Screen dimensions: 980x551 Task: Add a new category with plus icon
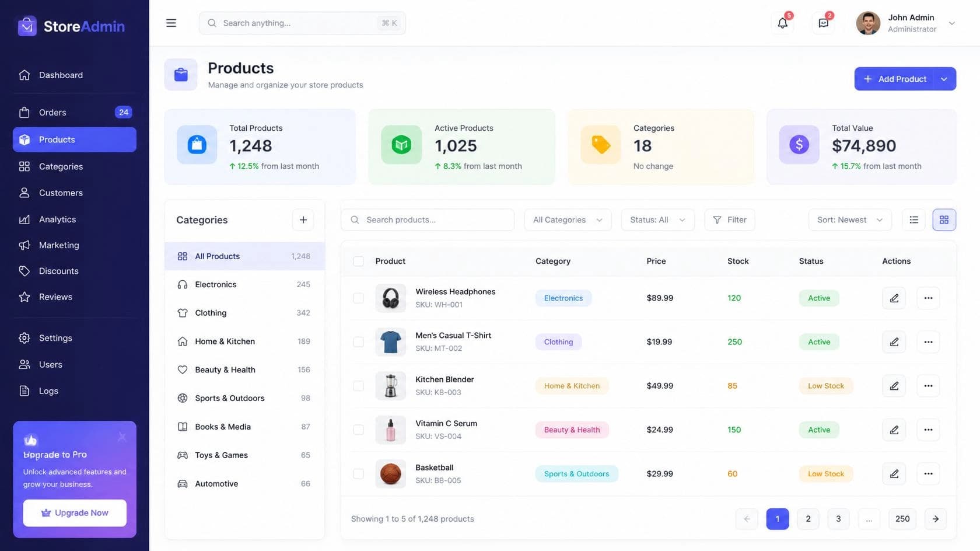click(x=303, y=220)
